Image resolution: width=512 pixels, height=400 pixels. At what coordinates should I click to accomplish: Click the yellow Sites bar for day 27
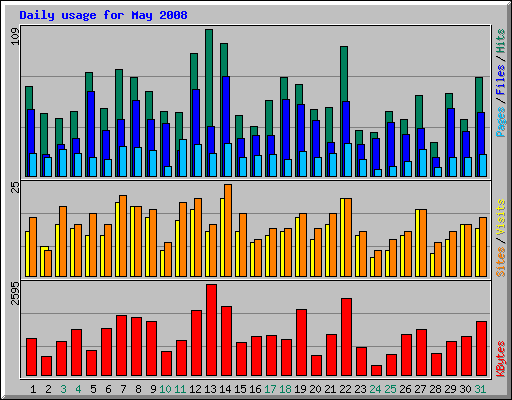click(418, 243)
